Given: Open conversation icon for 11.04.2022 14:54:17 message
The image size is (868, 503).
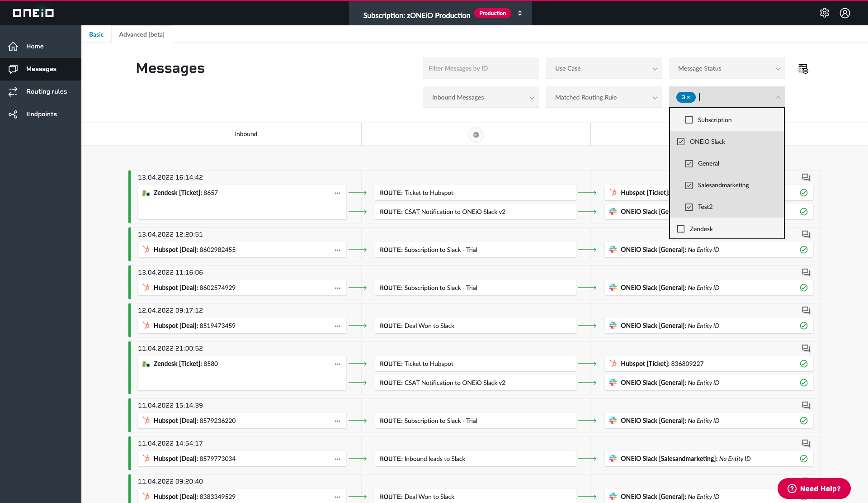Looking at the screenshot, I should coord(806,443).
